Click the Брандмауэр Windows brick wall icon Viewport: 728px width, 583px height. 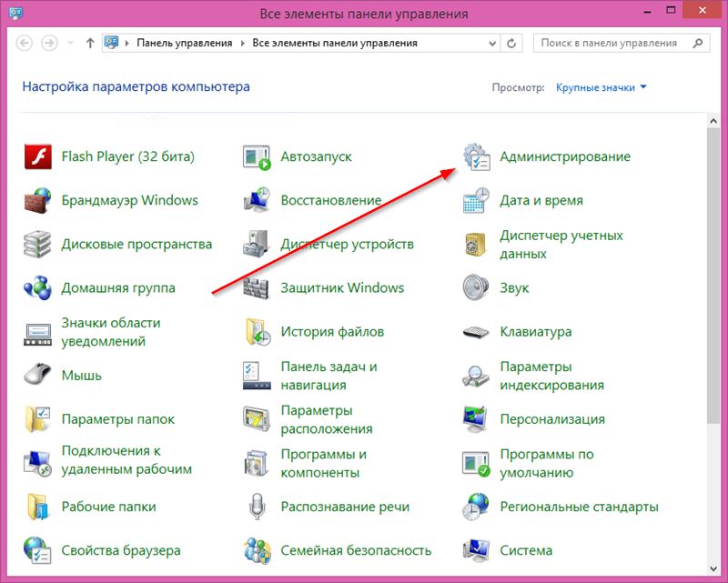(x=37, y=200)
